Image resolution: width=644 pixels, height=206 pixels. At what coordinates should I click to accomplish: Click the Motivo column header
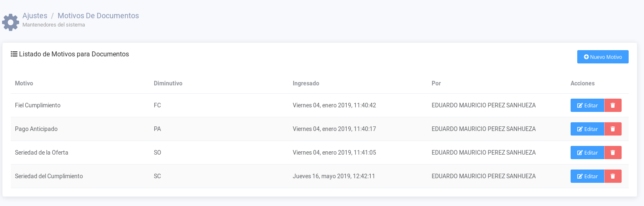tap(24, 83)
